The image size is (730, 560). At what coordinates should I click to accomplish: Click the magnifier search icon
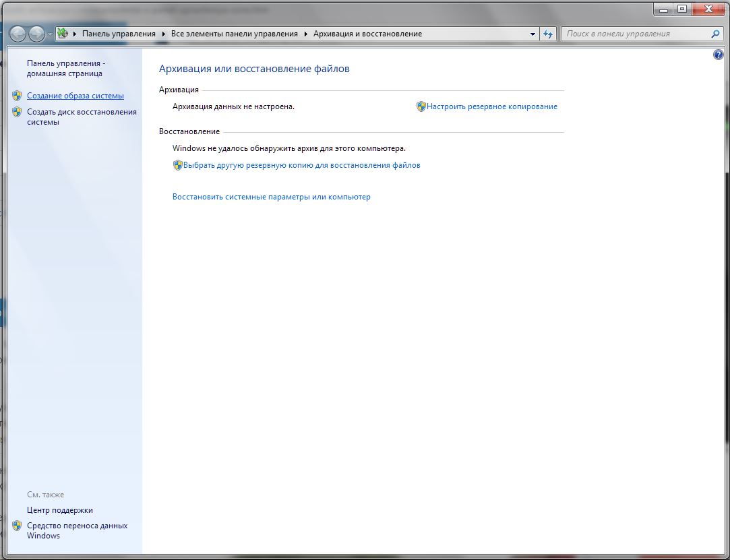[716, 34]
